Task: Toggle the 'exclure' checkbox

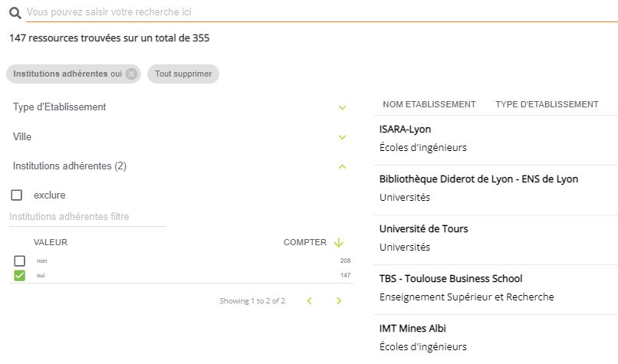Action: point(17,195)
